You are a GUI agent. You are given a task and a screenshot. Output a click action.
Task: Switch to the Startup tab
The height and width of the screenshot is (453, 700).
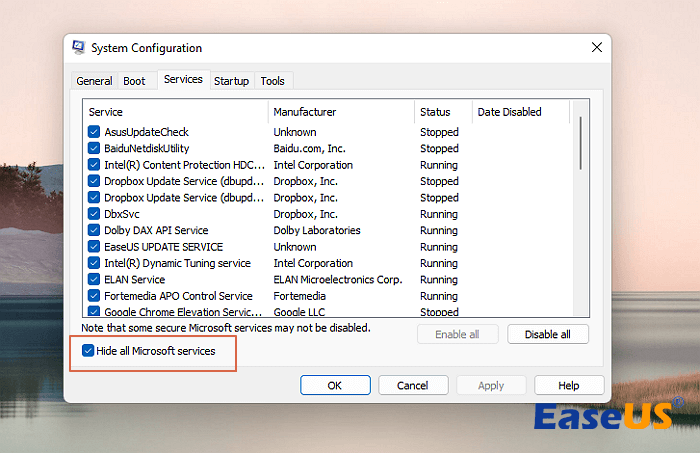click(231, 81)
